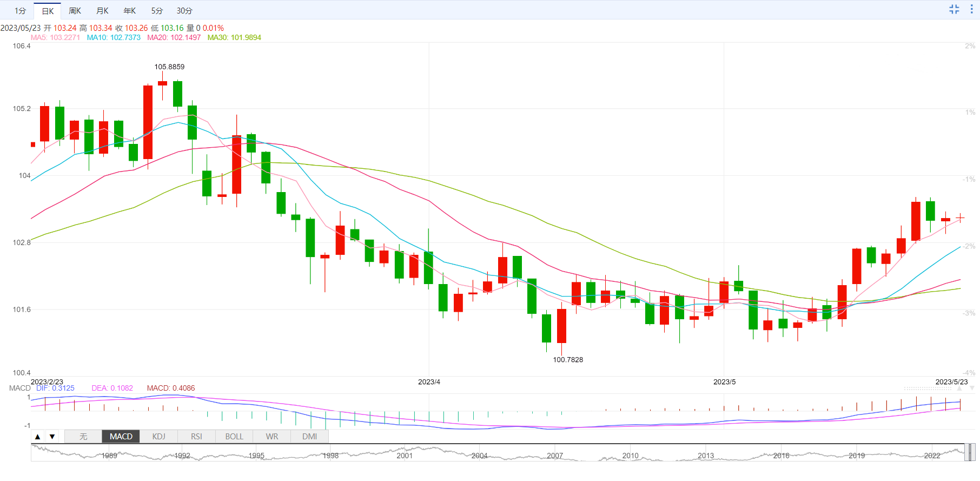Open the three-dot more options menu

[972, 9]
